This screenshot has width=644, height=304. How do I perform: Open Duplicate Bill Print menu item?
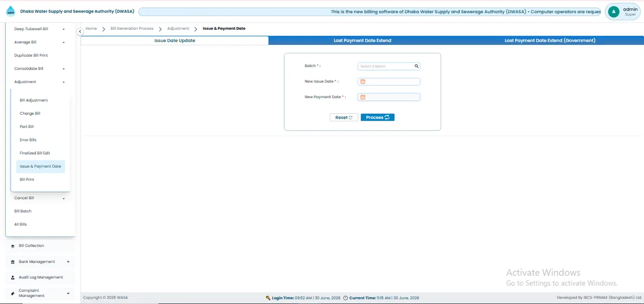31,55
